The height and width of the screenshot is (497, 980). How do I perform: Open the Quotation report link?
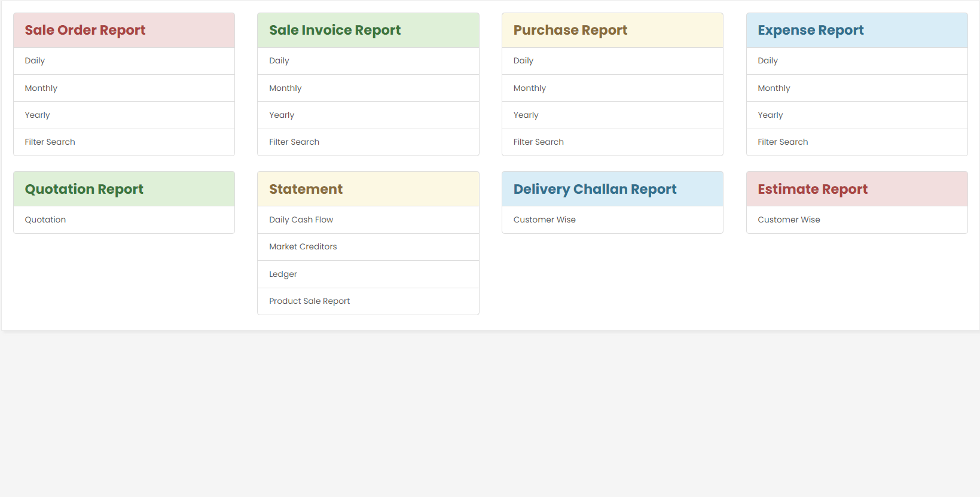click(45, 220)
